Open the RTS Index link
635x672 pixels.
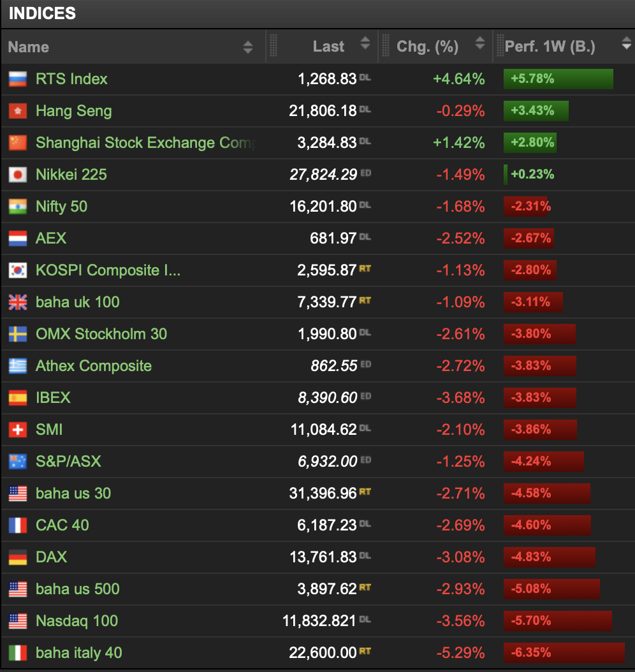pyautogui.click(x=71, y=79)
